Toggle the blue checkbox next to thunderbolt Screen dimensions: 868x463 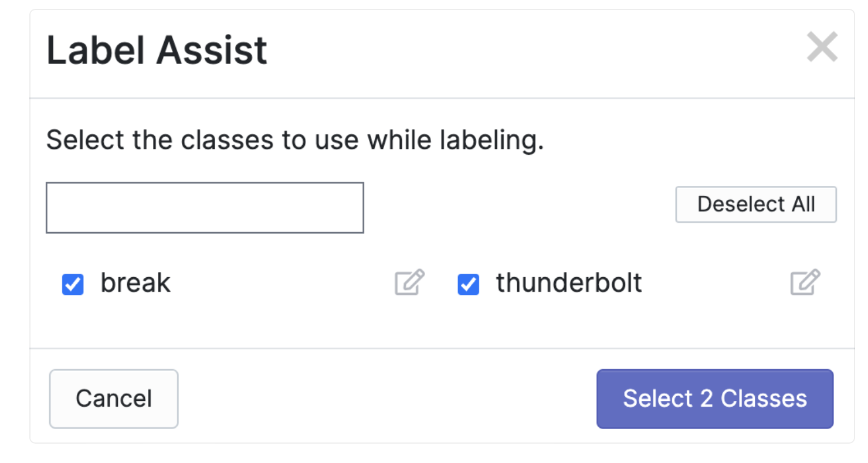pos(468,285)
